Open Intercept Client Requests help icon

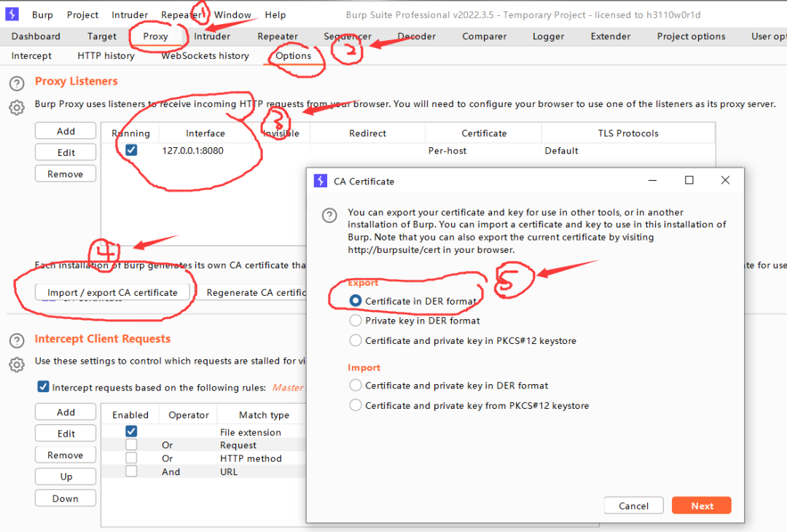pos(17,341)
